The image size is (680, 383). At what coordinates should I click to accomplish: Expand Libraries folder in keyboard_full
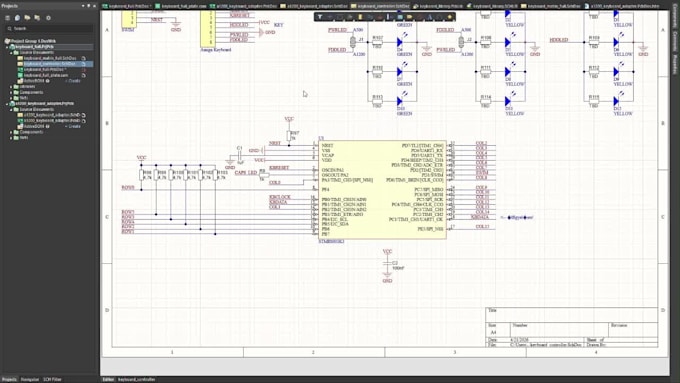click(x=11, y=86)
